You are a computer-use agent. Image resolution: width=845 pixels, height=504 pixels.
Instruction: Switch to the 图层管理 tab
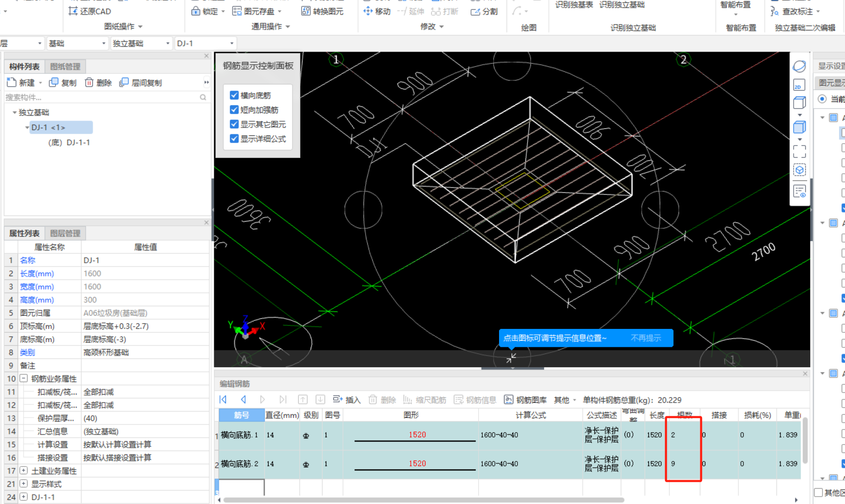(x=65, y=233)
